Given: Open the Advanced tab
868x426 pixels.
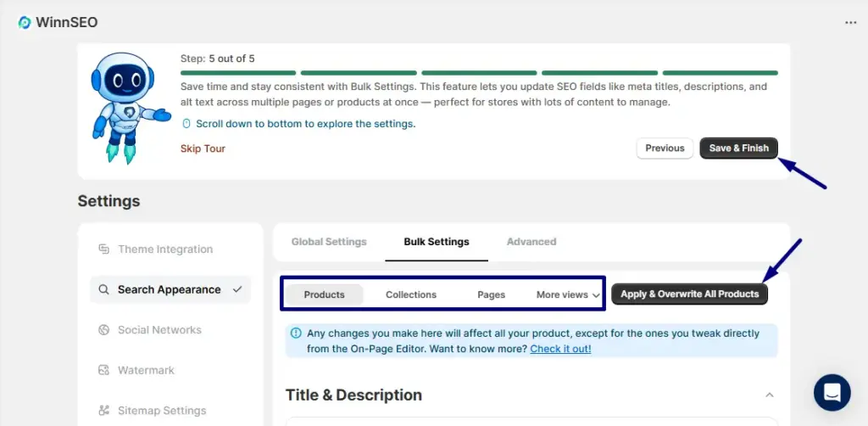Looking at the screenshot, I should 531,242.
